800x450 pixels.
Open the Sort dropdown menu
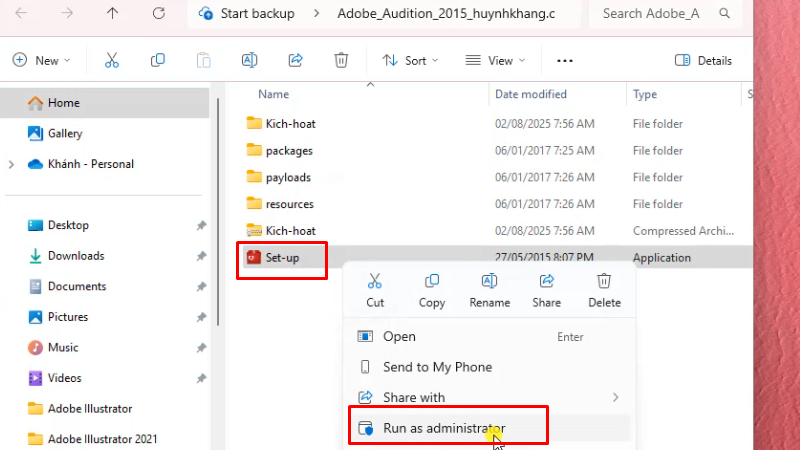point(410,60)
